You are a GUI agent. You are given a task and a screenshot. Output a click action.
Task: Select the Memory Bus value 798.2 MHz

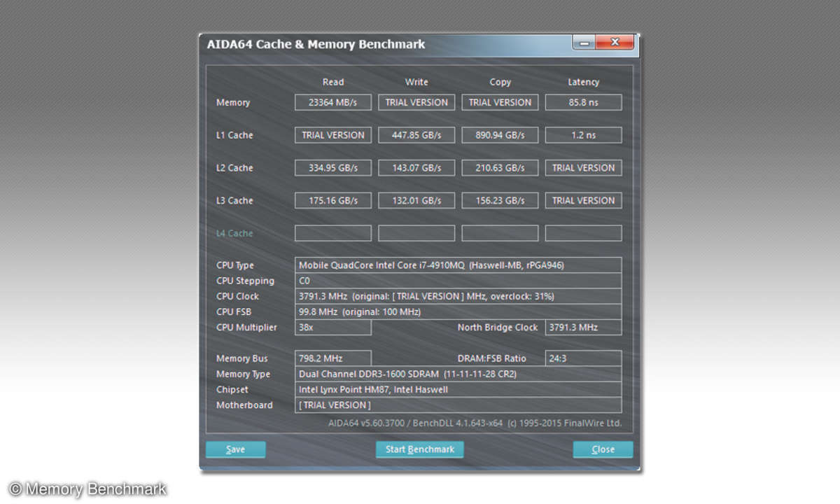pyautogui.click(x=333, y=358)
